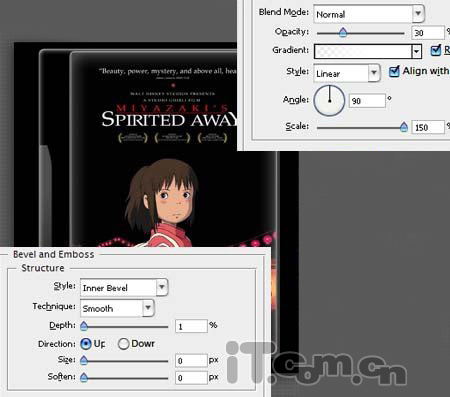This screenshot has height=397, width=450.
Task: Open the Blend Mode dropdown set to Normal
Action: coord(368,14)
